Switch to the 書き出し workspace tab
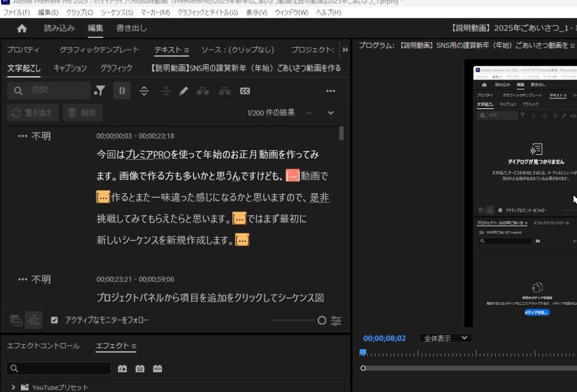Screen dimensions: 577x392 131,28
